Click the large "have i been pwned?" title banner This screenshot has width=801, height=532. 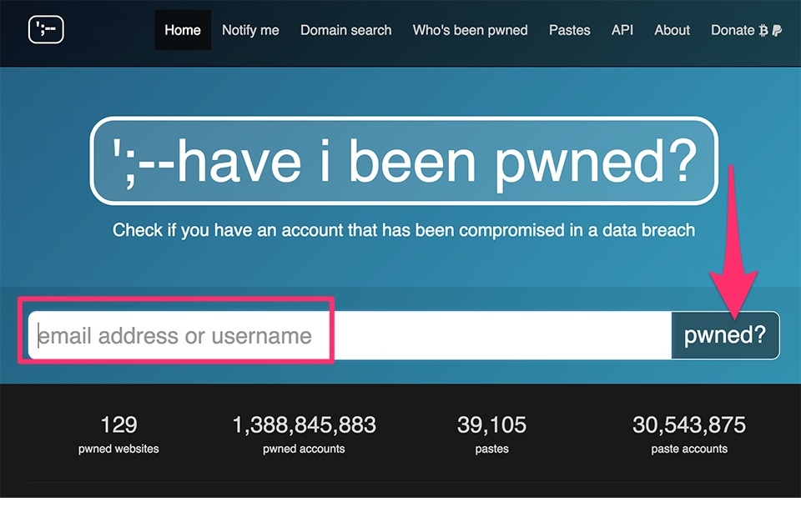pyautogui.click(x=404, y=161)
